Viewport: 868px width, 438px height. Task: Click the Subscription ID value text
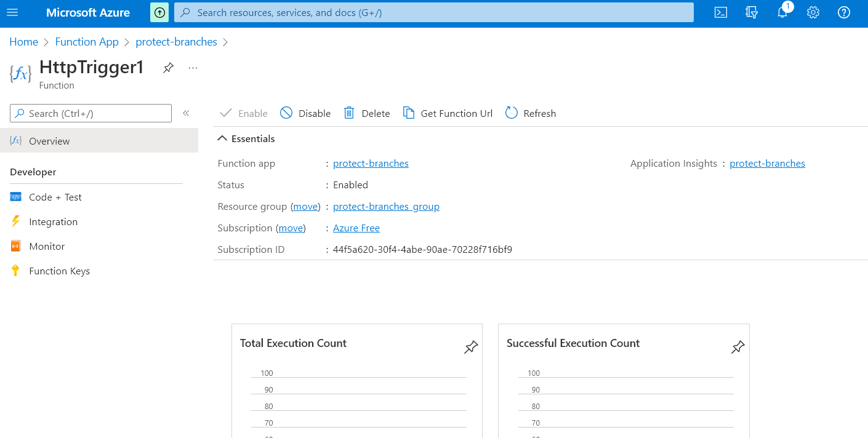pyautogui.click(x=422, y=250)
